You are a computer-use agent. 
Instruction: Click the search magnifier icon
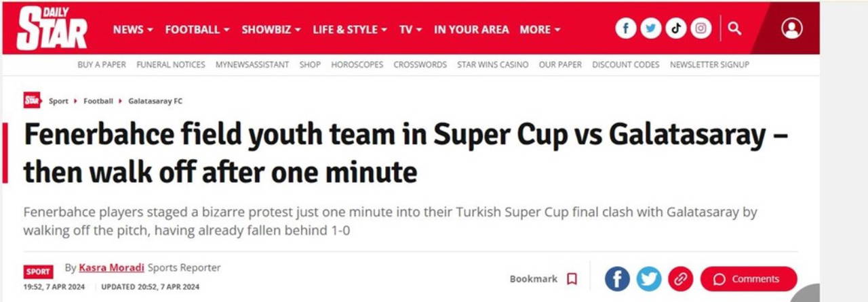[x=734, y=28]
